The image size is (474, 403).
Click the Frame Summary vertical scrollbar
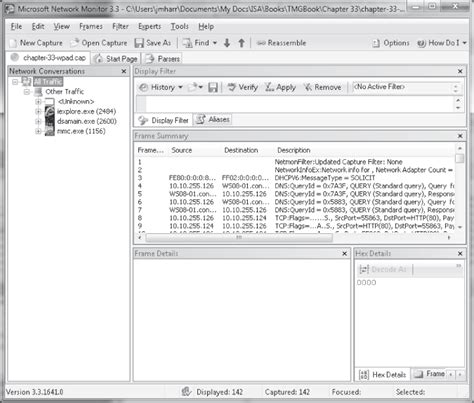click(x=460, y=188)
